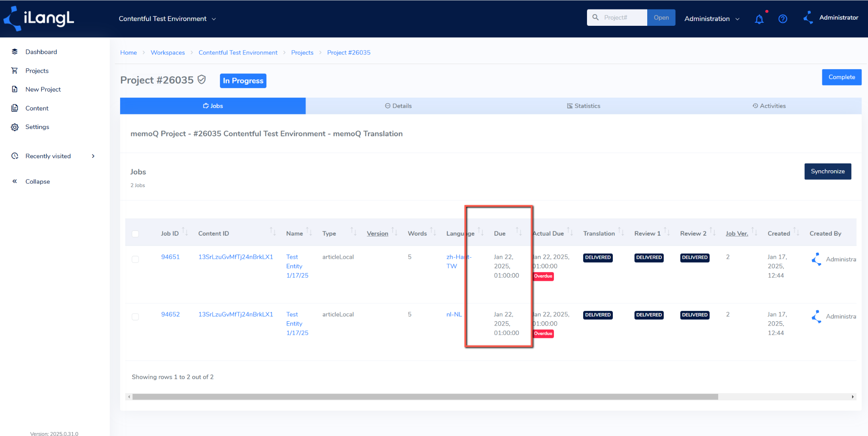Viewport: 868px width, 436px height.
Task: Open Contentful Test Environment workspace dropdown
Action: (x=167, y=19)
